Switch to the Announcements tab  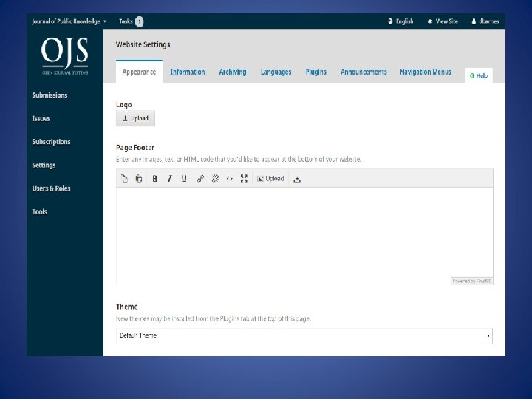(364, 72)
